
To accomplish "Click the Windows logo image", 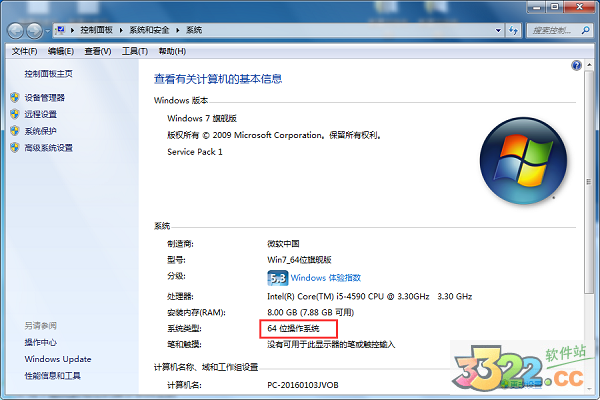I will (523, 160).
